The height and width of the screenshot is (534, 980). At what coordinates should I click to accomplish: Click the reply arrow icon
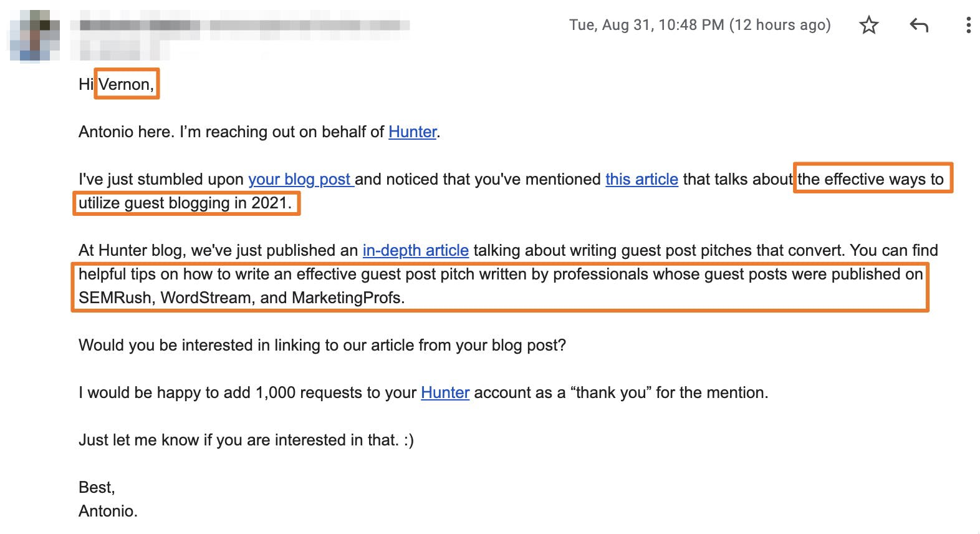(919, 26)
